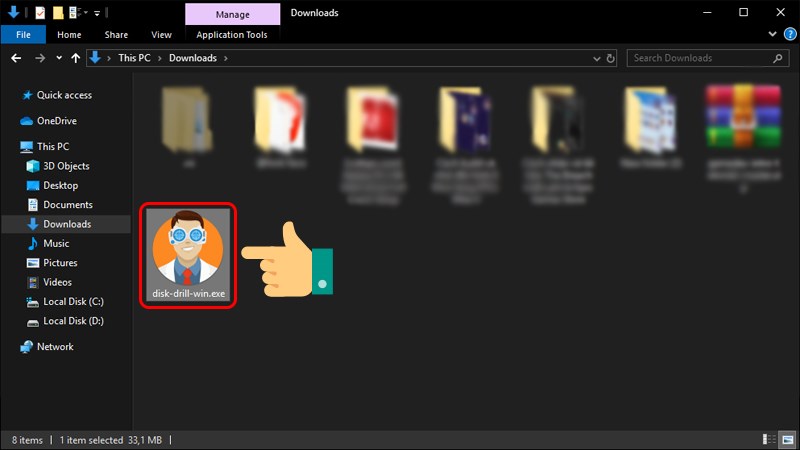800x450 pixels.
Task: Switch to Large icons view in status bar
Action: click(785, 440)
